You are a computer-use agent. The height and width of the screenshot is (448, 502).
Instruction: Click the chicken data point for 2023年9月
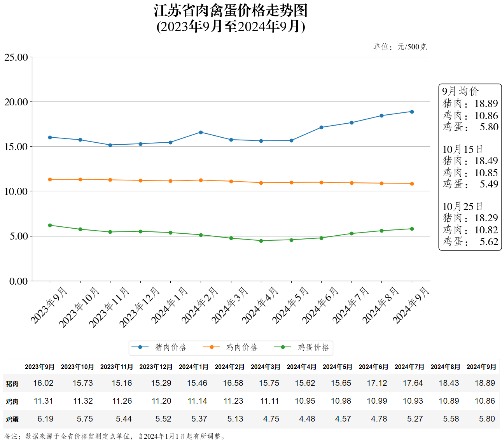click(50, 179)
